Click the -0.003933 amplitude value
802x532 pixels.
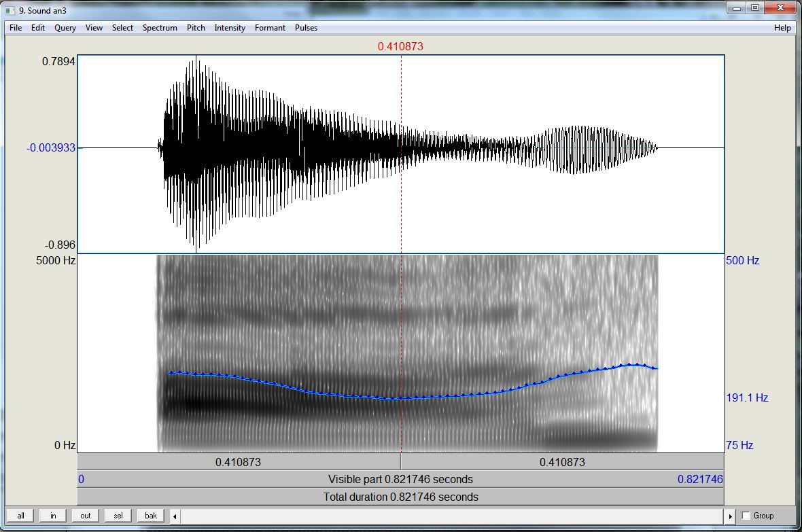pyautogui.click(x=51, y=148)
